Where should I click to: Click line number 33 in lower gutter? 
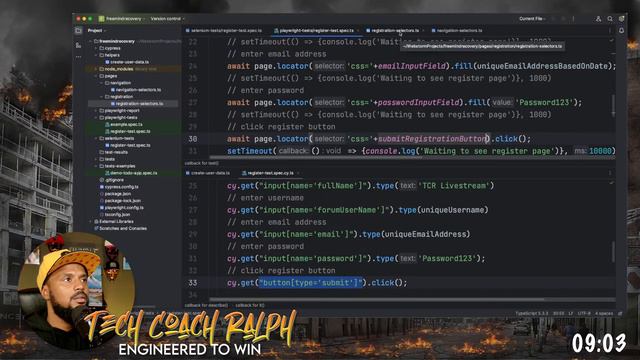[193, 283]
